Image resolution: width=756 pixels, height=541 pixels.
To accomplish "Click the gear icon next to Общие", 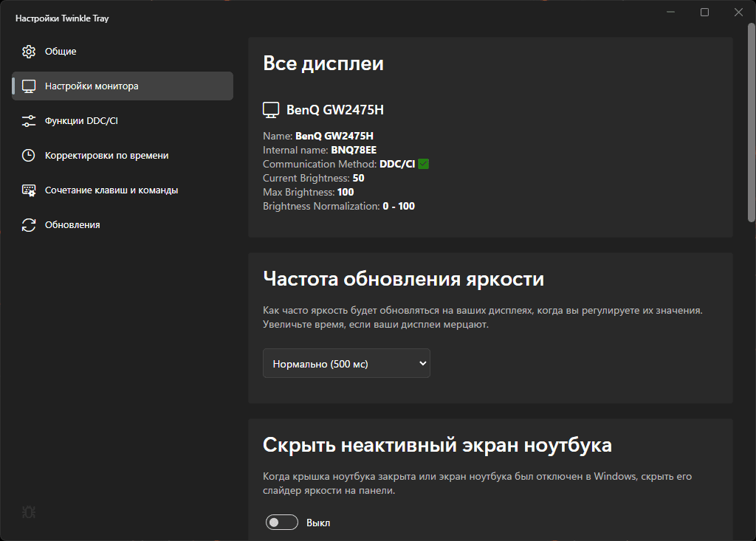I will tap(29, 52).
